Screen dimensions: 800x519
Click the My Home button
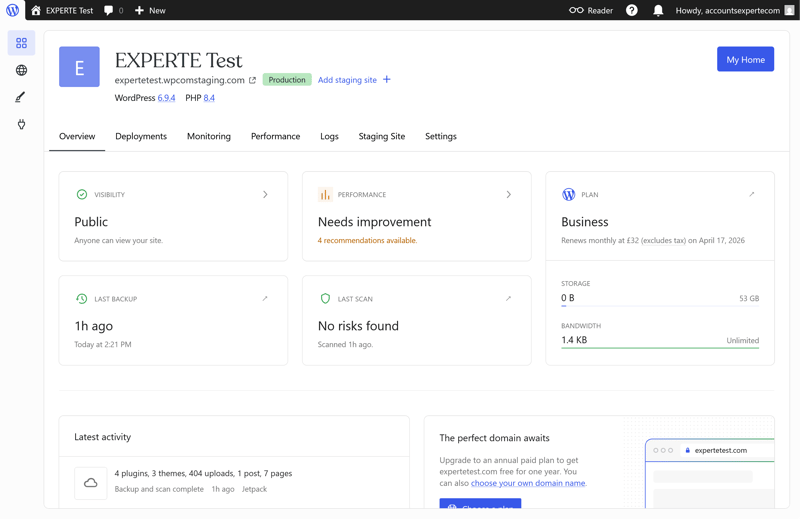[x=745, y=59]
